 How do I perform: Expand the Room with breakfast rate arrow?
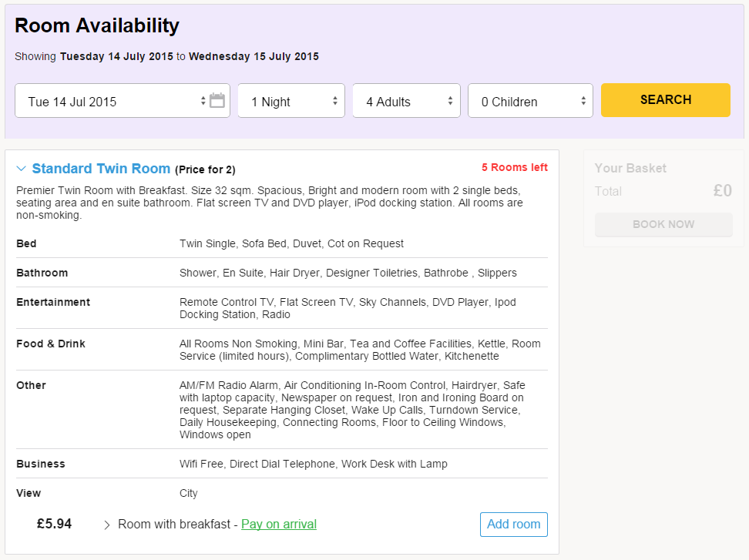tap(106, 525)
